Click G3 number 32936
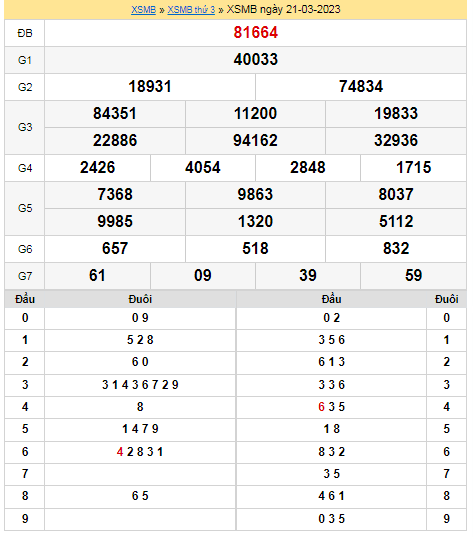 click(x=396, y=141)
